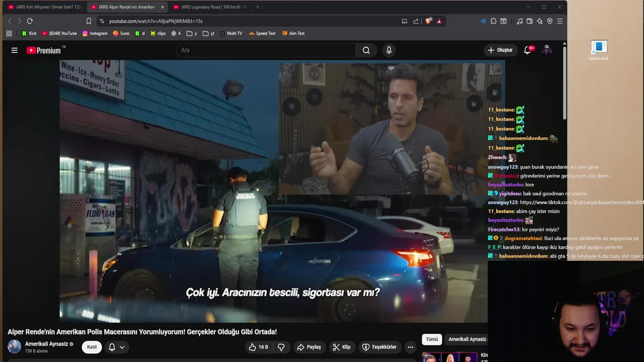
Task: Open the account avatar menu
Action: 547,50
